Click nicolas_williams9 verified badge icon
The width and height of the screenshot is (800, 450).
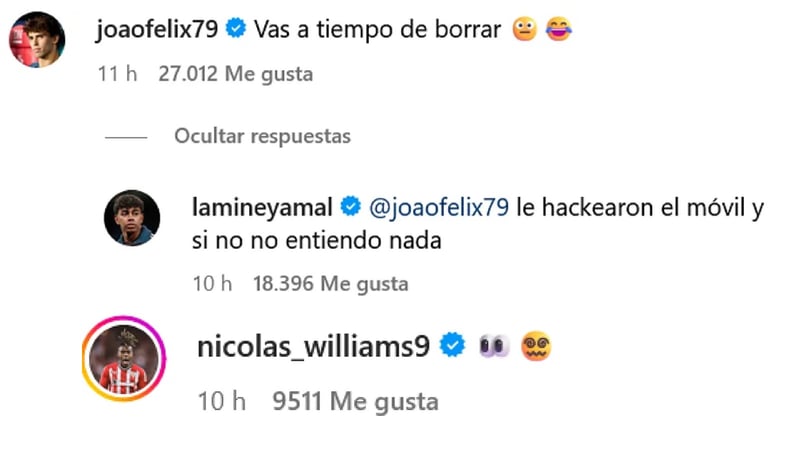point(453,346)
